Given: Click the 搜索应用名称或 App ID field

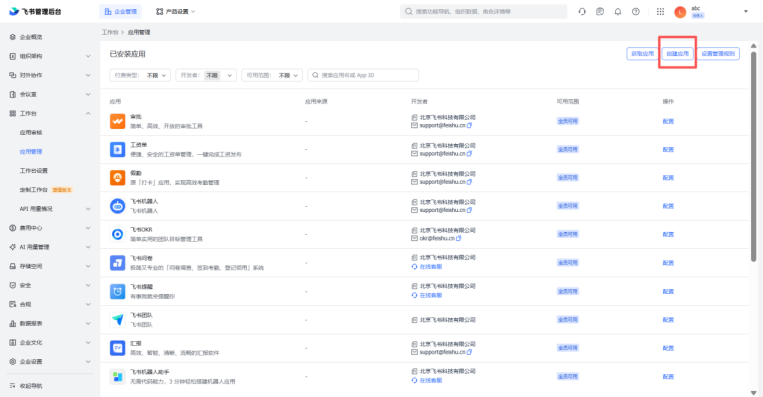Looking at the screenshot, I should tap(363, 75).
